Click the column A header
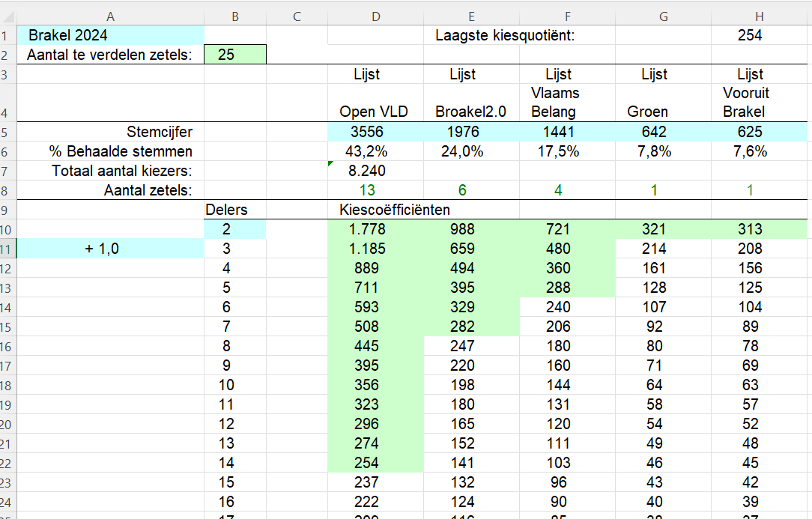812x519 pixels. point(110,16)
